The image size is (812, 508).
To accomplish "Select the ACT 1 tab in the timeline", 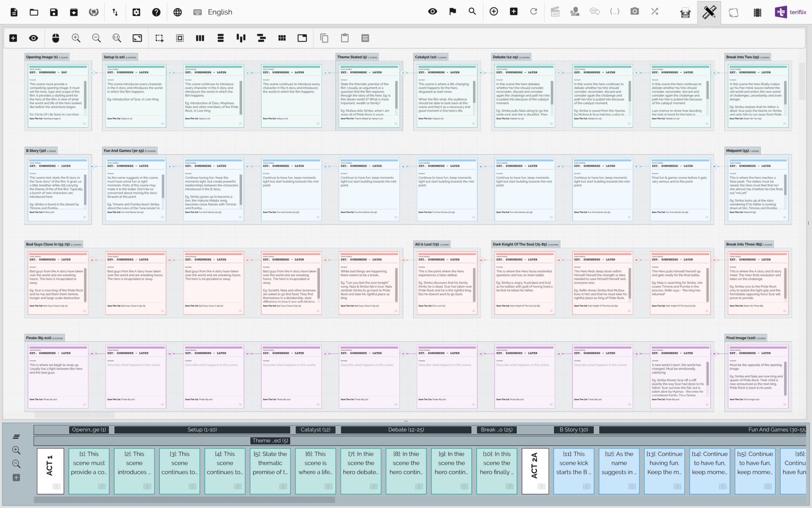I will [x=50, y=471].
